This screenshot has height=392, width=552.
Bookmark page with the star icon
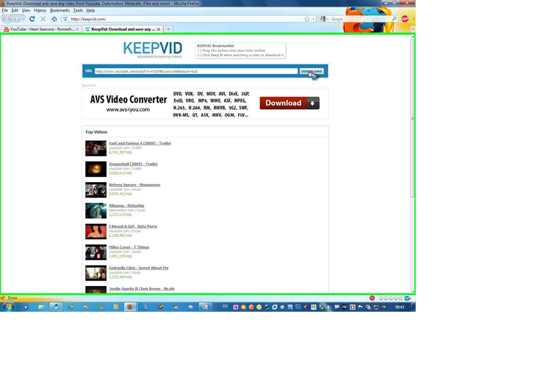pos(307,19)
